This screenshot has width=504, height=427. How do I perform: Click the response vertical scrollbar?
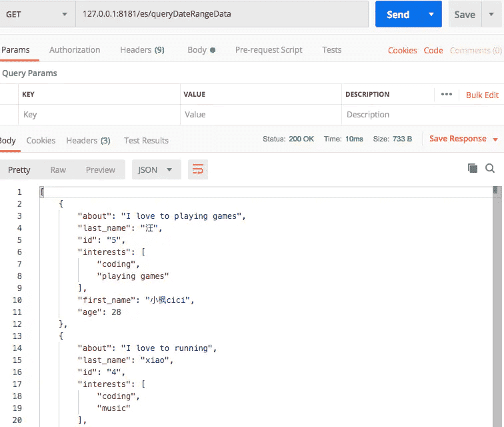click(497, 306)
